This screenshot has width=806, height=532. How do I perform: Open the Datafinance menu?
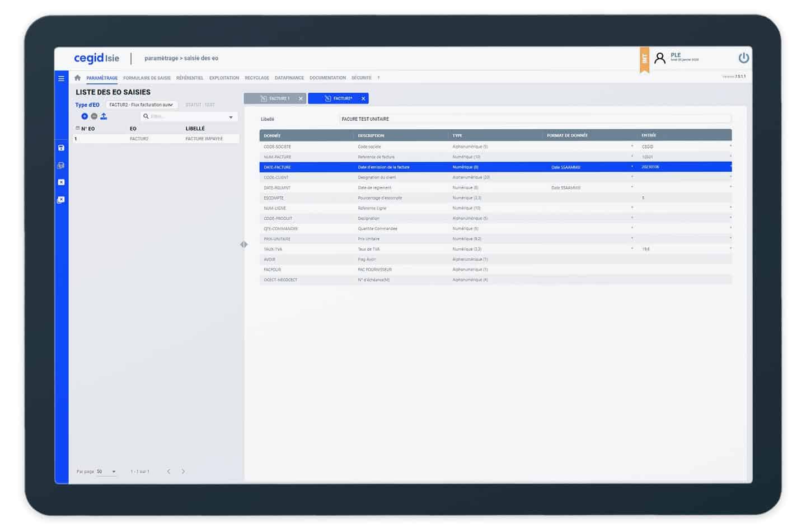289,78
